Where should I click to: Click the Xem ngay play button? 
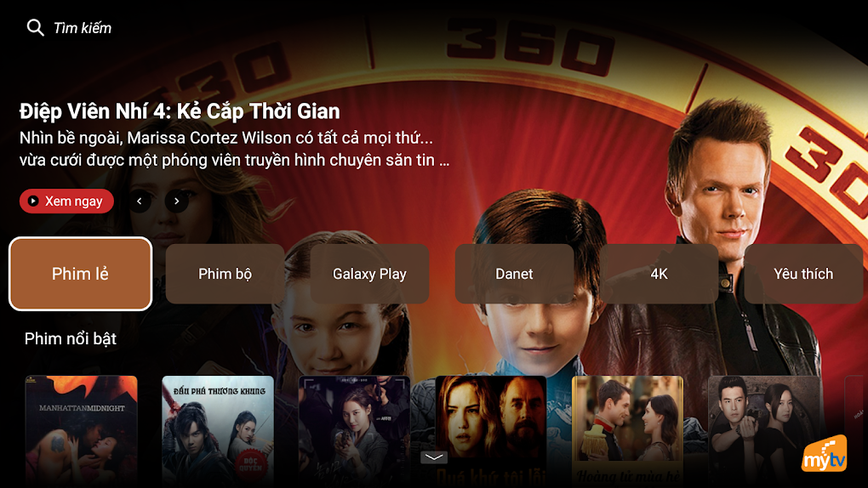66,201
